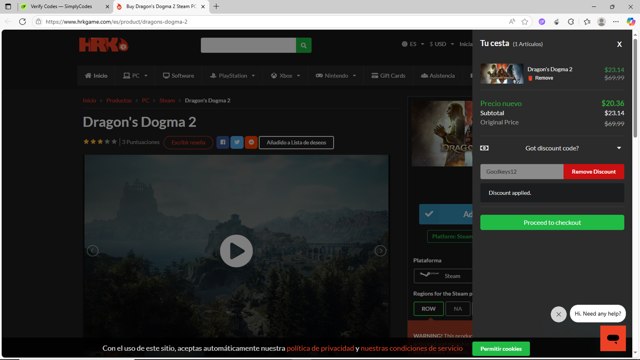640x360 pixels.
Task: Click Dragon's Dogma 2 cart thumbnail
Action: 502,73
